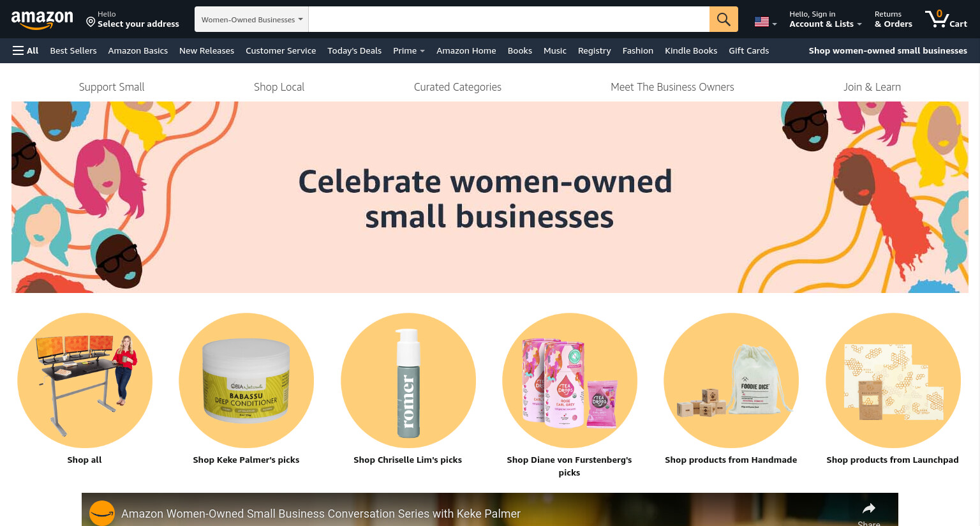Open the All hamburger menu
The height and width of the screenshot is (526, 980).
pyautogui.click(x=26, y=50)
